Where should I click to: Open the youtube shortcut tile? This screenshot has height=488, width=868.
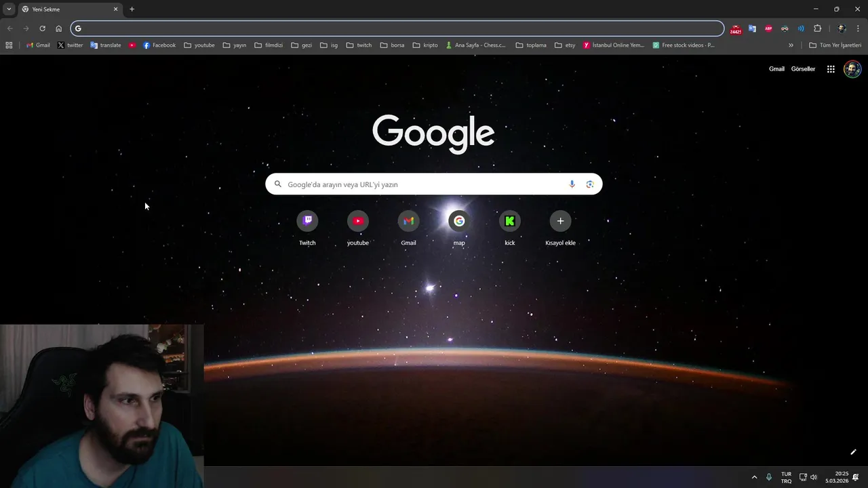[x=358, y=228]
